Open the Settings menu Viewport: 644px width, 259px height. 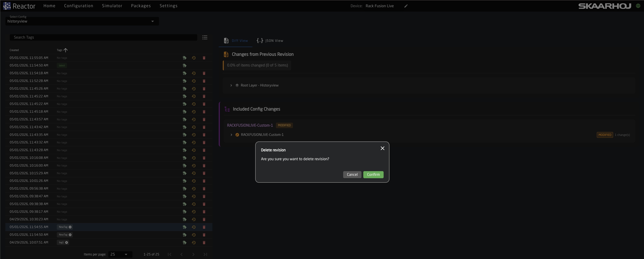[x=169, y=6]
